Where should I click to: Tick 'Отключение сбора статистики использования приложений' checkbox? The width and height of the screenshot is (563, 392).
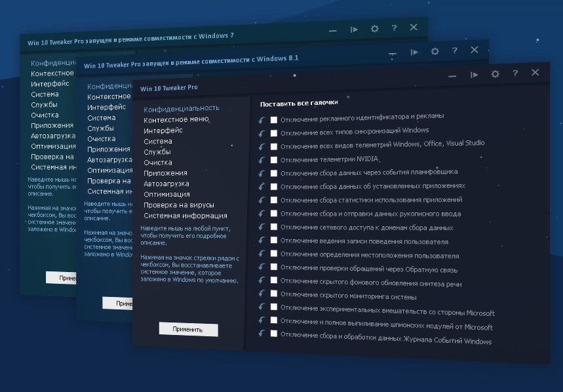coord(274,200)
